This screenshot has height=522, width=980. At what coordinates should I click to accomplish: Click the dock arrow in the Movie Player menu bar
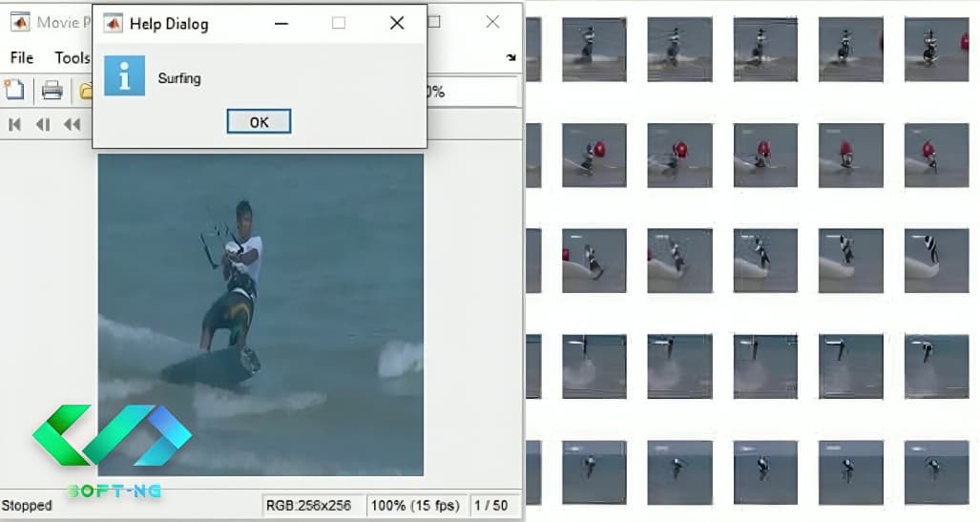click(511, 57)
